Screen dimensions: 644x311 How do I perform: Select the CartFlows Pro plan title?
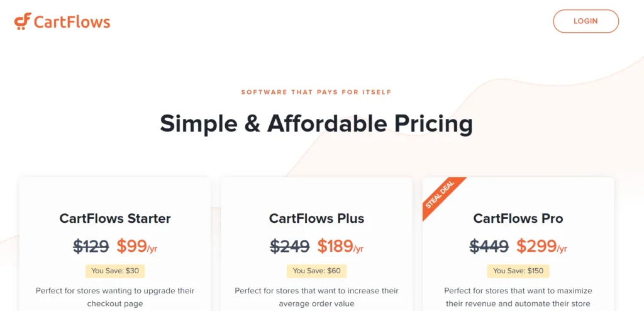tap(518, 218)
